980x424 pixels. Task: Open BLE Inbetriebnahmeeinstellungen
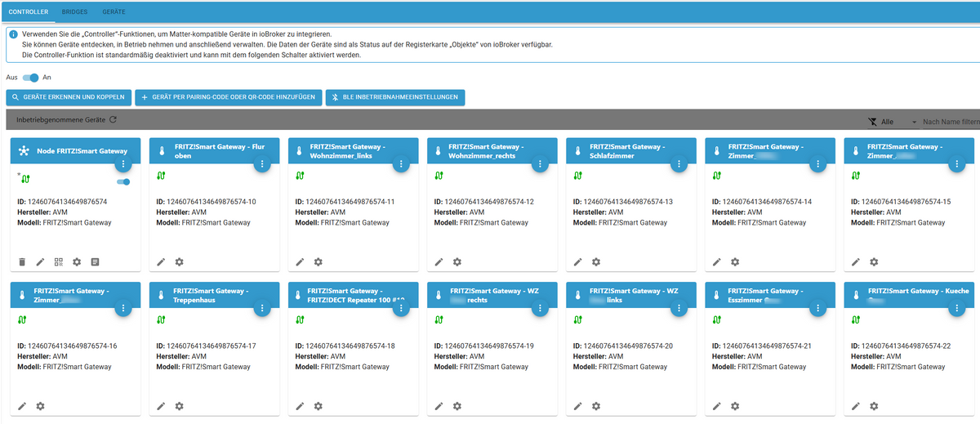[x=395, y=97]
